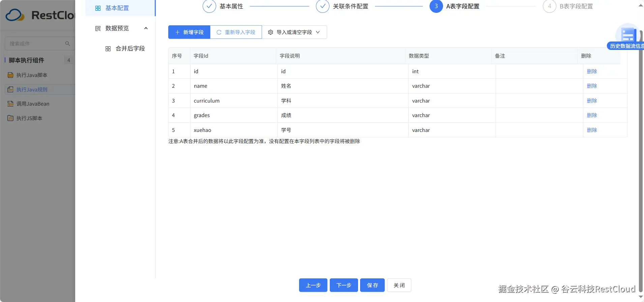The image size is (644, 302).
Task: Open the B表字段配置 step
Action: point(550,6)
